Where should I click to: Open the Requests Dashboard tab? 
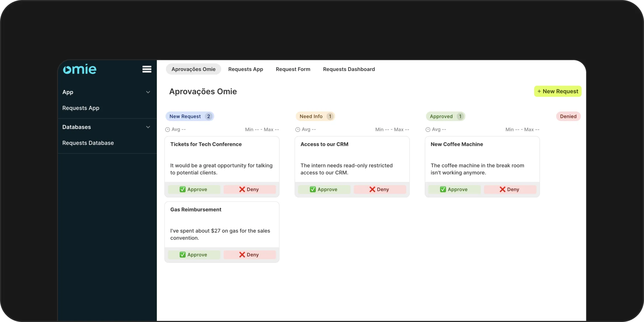[x=349, y=69]
